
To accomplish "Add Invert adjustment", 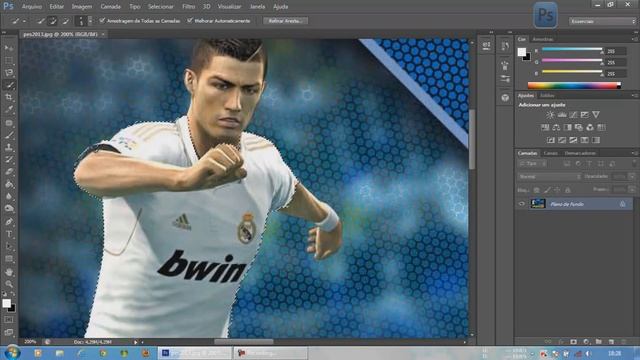I will click(x=551, y=140).
